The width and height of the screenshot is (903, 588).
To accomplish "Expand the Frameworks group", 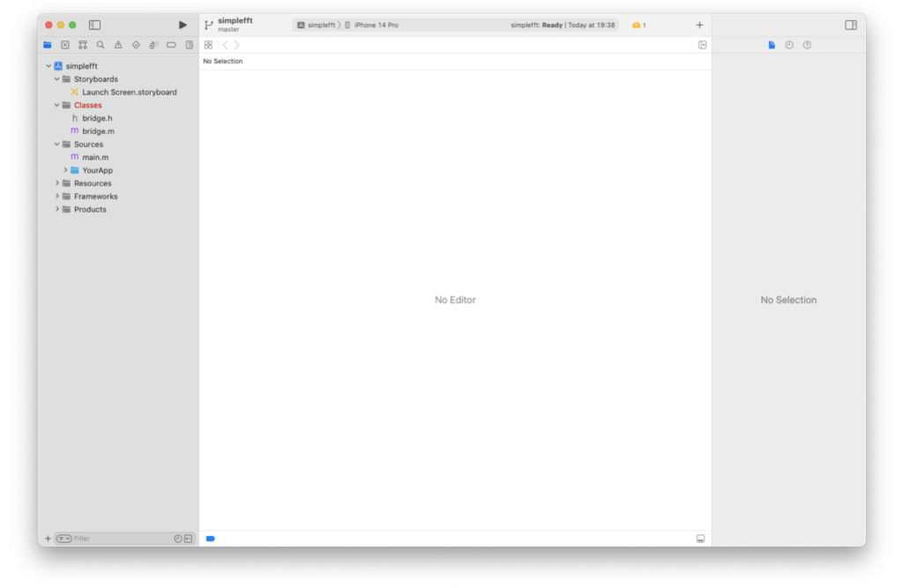I will pos(56,197).
